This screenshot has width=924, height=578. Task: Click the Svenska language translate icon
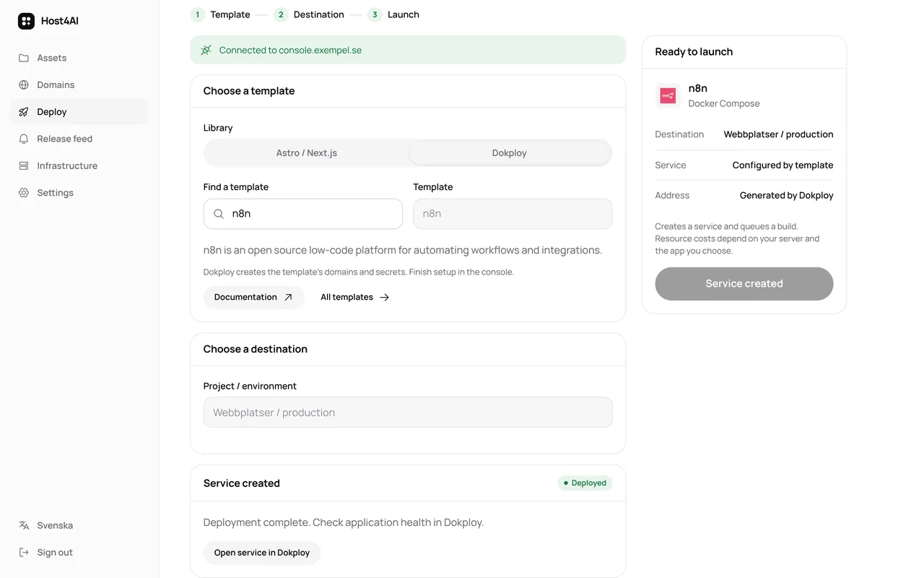[24, 525]
